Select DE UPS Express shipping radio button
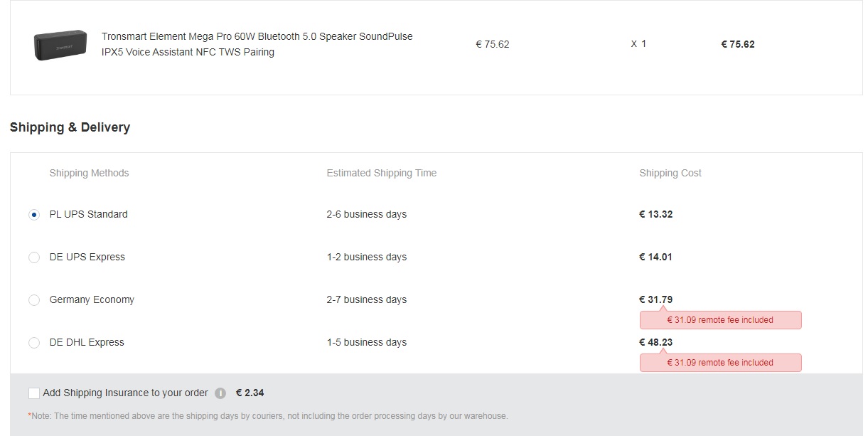 coord(34,257)
